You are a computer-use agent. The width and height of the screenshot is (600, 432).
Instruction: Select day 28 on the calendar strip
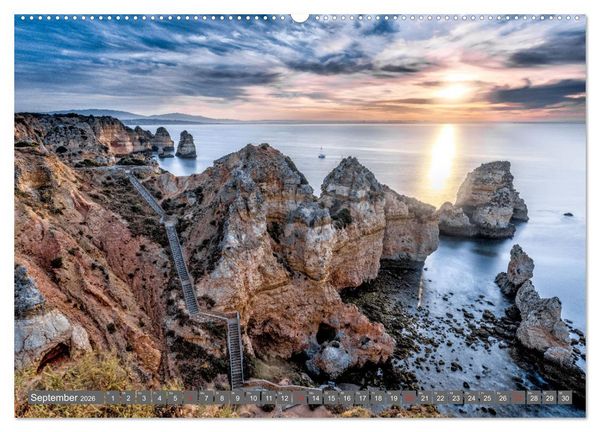(x=534, y=398)
